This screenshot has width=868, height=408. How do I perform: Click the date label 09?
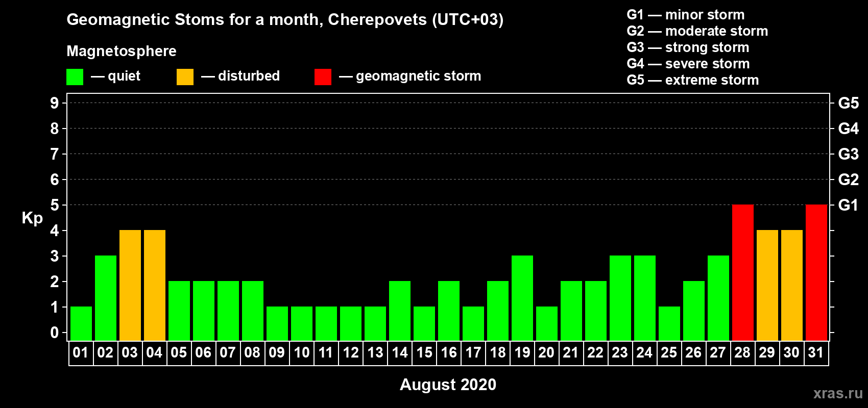click(277, 353)
